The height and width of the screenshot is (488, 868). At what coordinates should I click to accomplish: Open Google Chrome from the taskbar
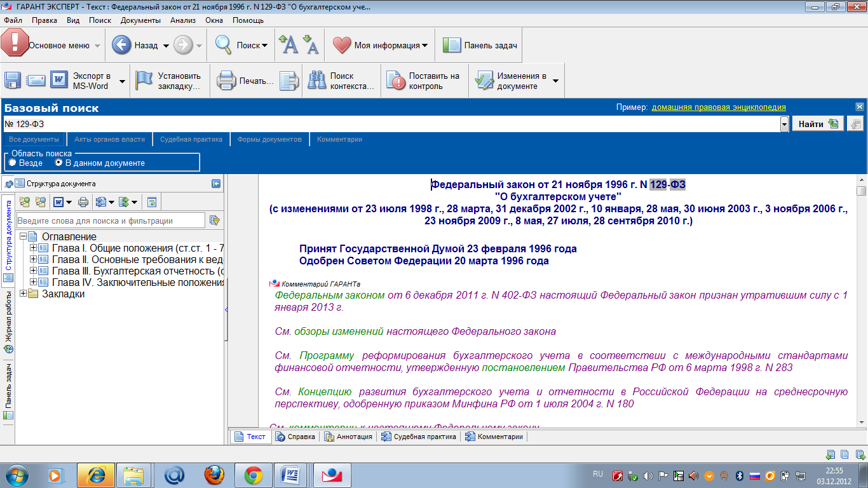254,474
